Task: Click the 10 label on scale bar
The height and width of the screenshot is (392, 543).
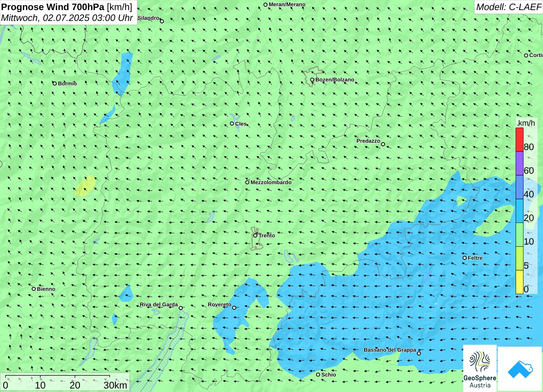Action: [40, 385]
